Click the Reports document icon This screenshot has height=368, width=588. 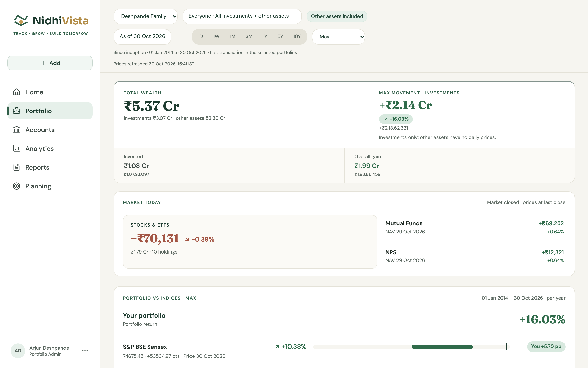pos(17,167)
